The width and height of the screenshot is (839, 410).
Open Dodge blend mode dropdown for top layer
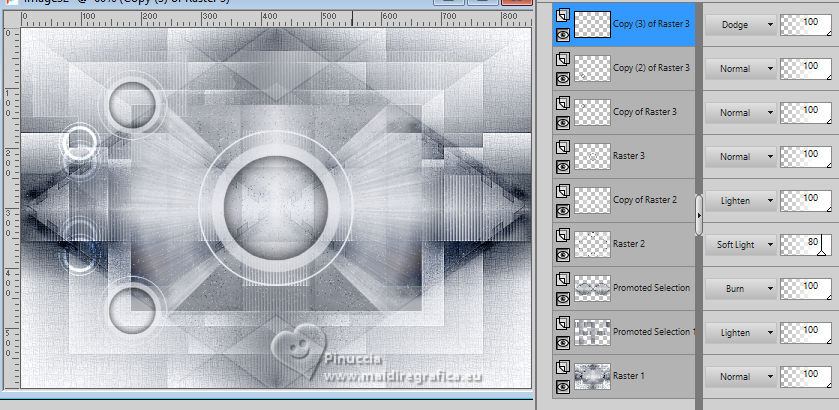[741, 25]
